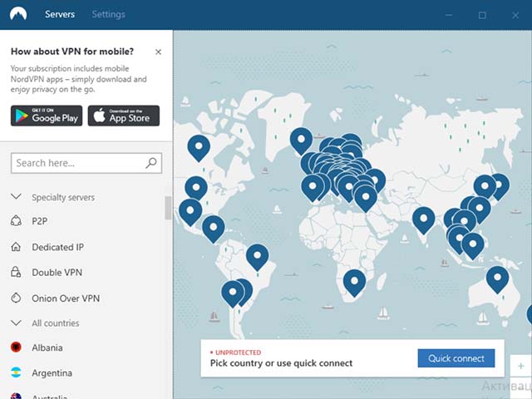Select the P2P label
532x399 pixels.
click(40, 221)
